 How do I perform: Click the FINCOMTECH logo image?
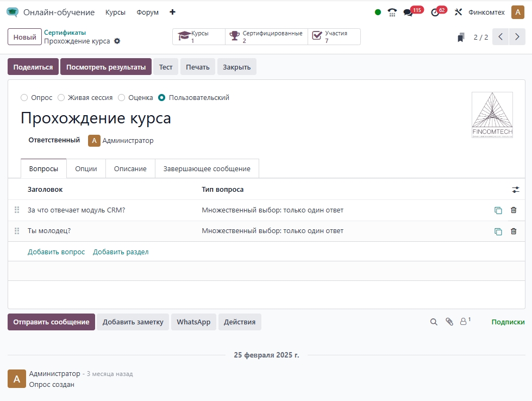pyautogui.click(x=492, y=115)
